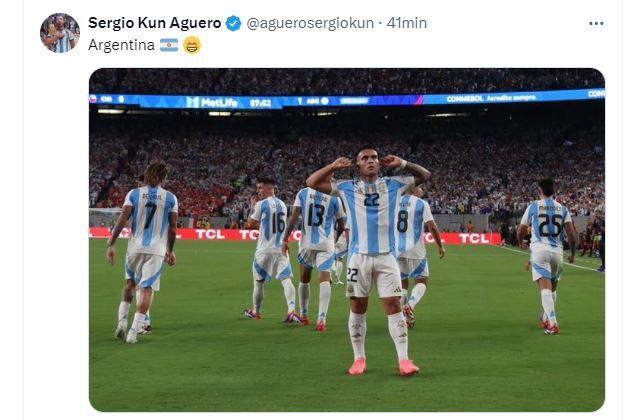Click the number 16 jersey in the photo

pos(271,224)
